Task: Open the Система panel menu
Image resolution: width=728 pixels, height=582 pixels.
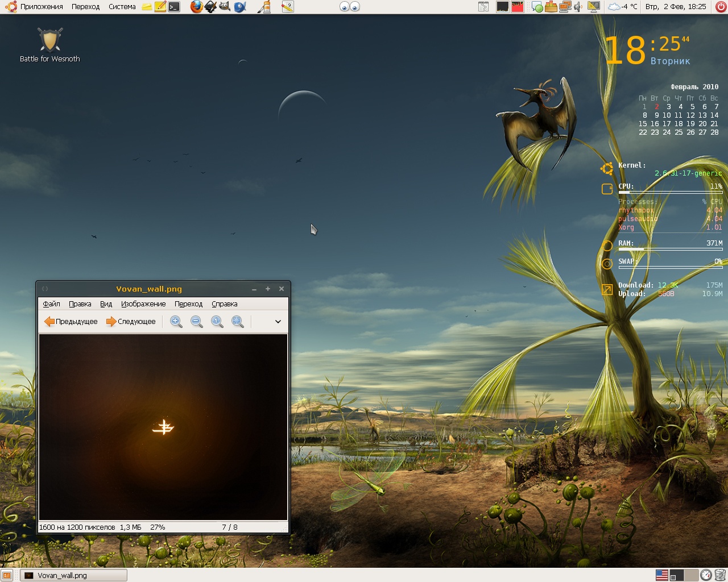Action: (122, 7)
